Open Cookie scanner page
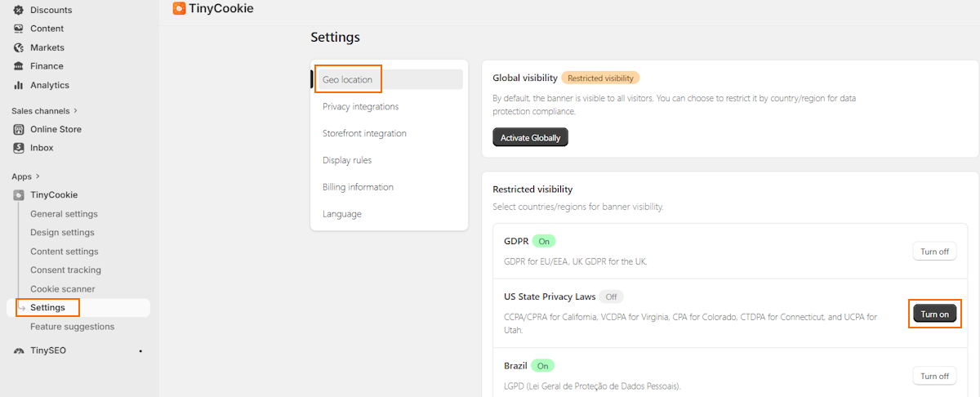The image size is (980, 397). tap(62, 289)
